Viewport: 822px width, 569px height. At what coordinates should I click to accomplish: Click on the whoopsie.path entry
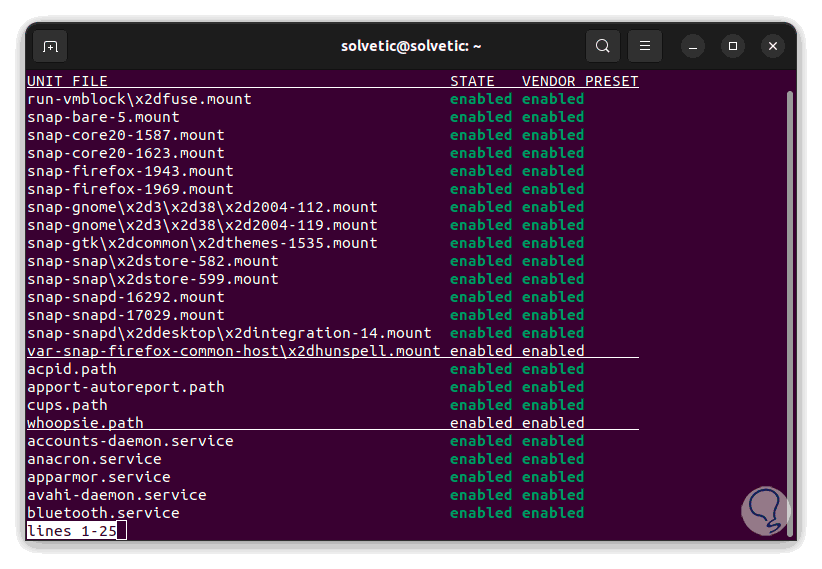tap(85, 423)
